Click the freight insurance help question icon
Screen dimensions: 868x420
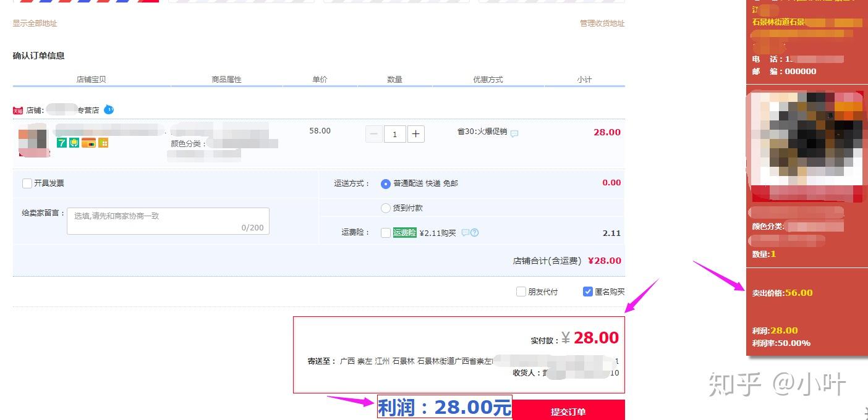(475, 233)
